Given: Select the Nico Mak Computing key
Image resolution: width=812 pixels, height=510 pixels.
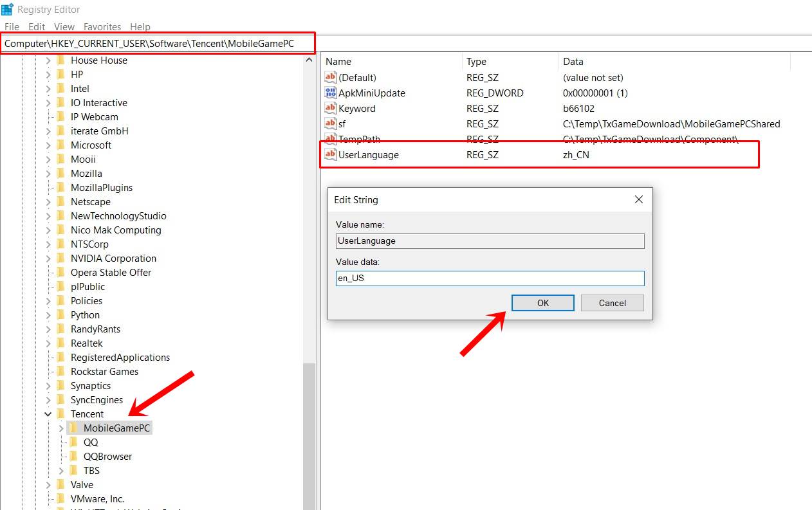Looking at the screenshot, I should [x=116, y=230].
